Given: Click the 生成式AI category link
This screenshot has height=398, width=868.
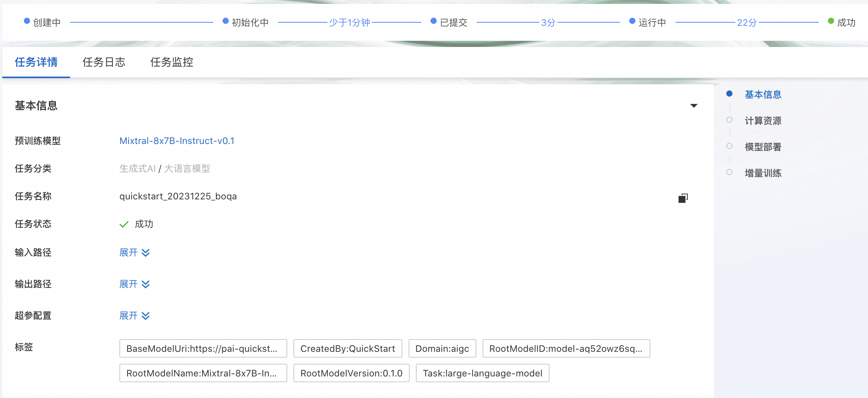Looking at the screenshot, I should [x=137, y=169].
